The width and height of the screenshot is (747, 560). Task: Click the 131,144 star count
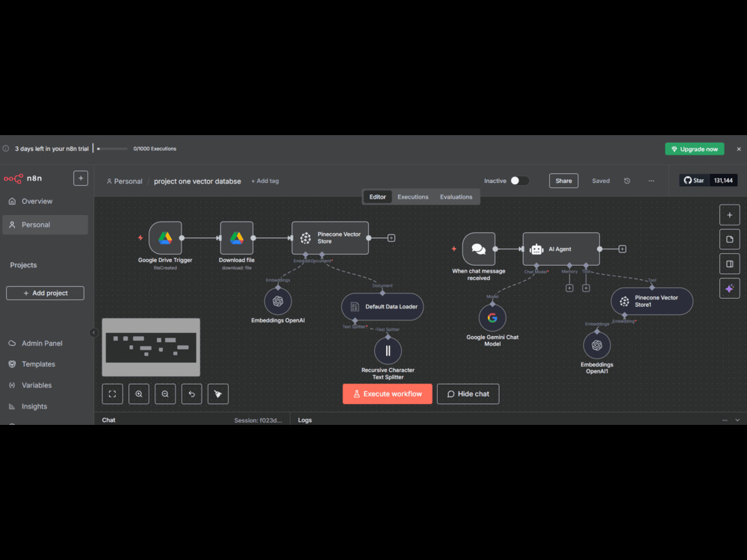coord(723,181)
